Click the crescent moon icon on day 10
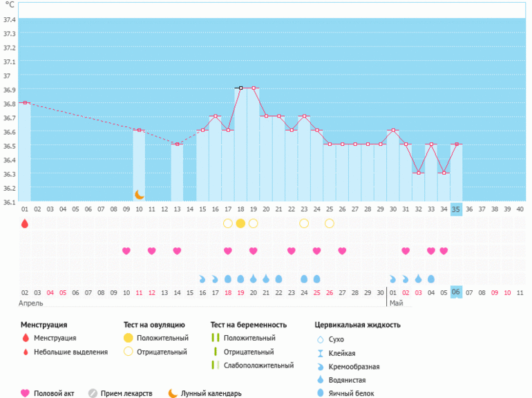 (139, 195)
